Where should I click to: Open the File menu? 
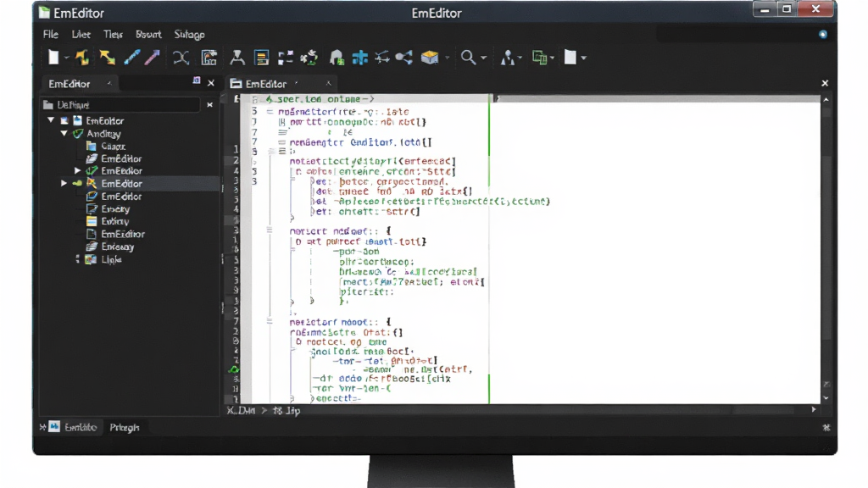pos(50,34)
